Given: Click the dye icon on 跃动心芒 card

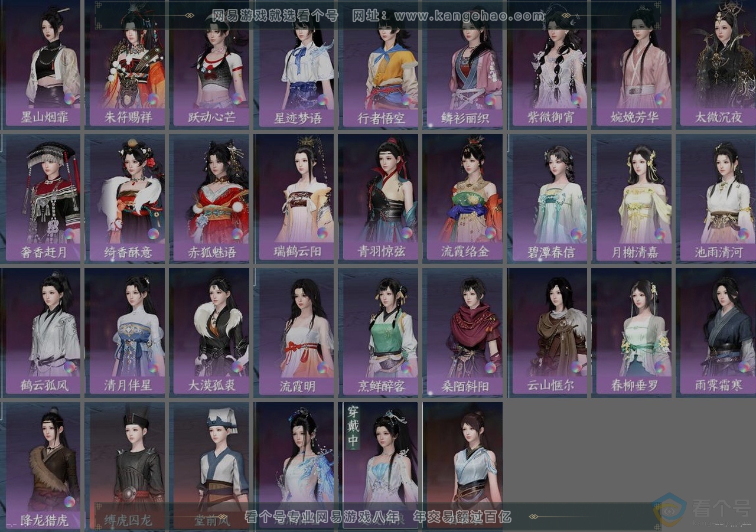Looking at the screenshot, I should [237, 99].
